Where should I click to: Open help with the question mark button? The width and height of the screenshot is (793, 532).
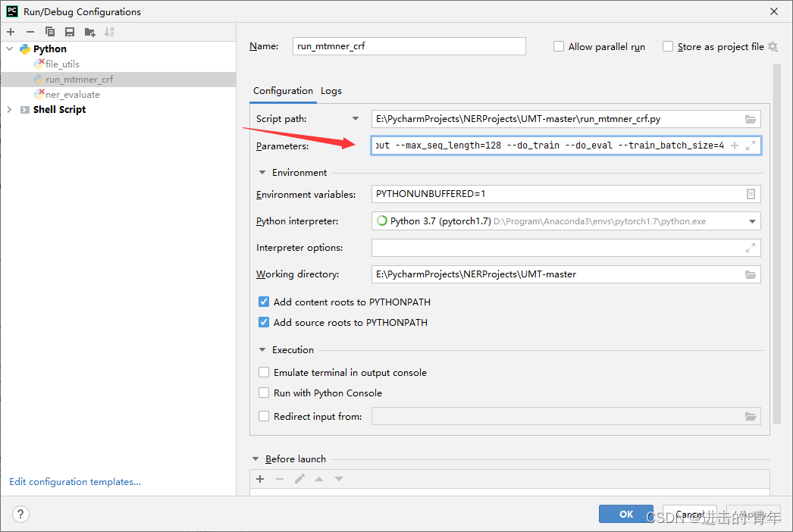(x=20, y=515)
